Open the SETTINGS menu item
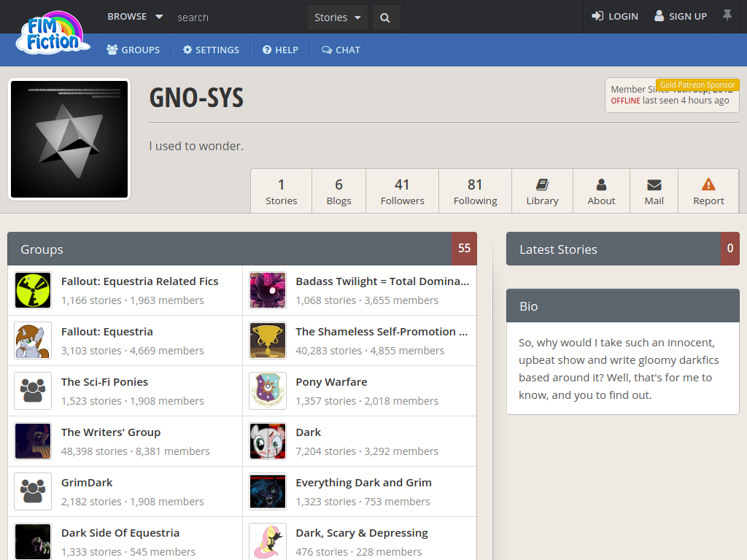 click(211, 50)
